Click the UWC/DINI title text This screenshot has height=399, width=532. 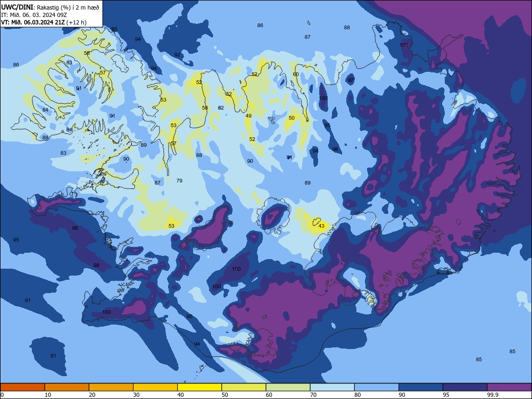pyautogui.click(x=17, y=7)
